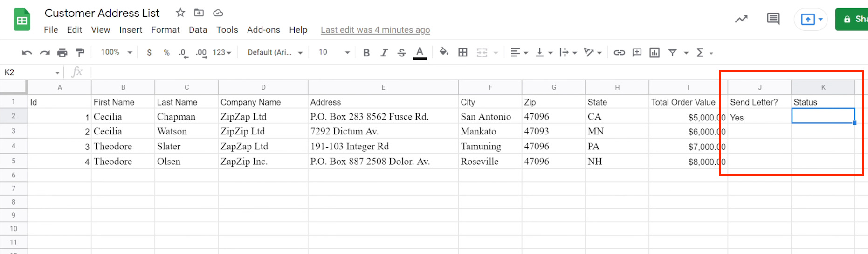The image size is (868, 254).
Task: Click the Redo arrow icon
Action: [x=45, y=53]
